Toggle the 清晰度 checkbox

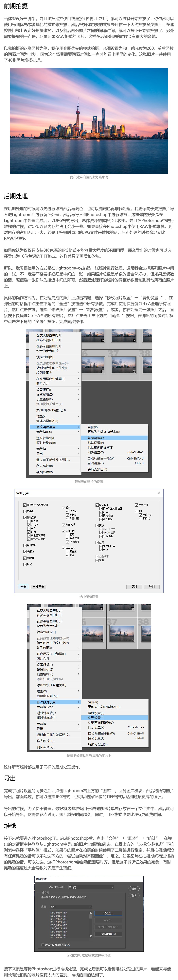pyautogui.click(x=25, y=552)
